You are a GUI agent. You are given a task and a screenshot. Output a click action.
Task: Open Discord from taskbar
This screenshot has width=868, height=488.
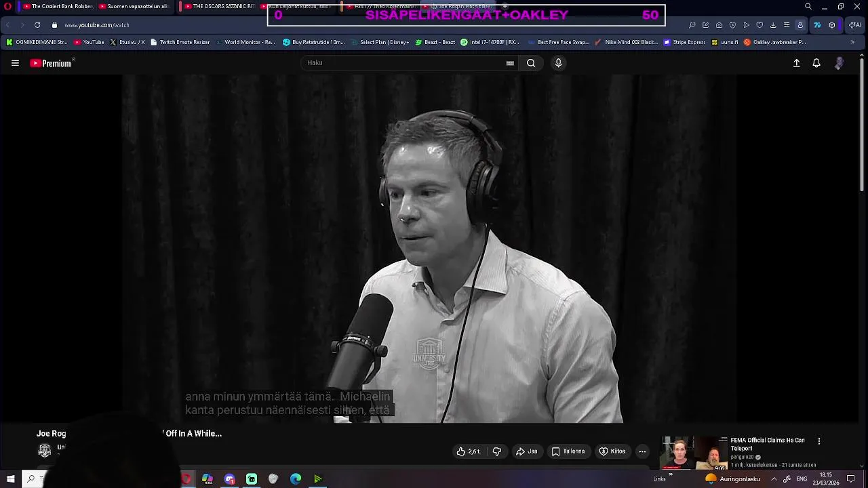[x=230, y=479]
